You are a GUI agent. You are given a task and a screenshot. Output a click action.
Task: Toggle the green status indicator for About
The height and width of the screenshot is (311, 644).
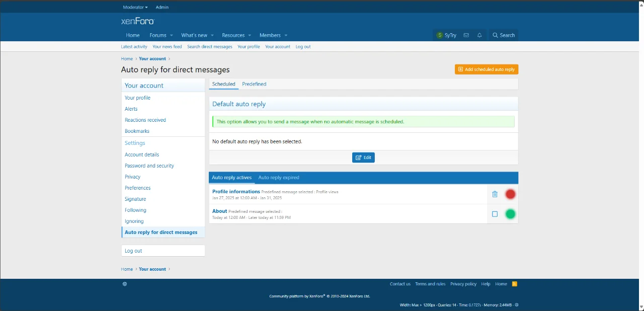510,214
